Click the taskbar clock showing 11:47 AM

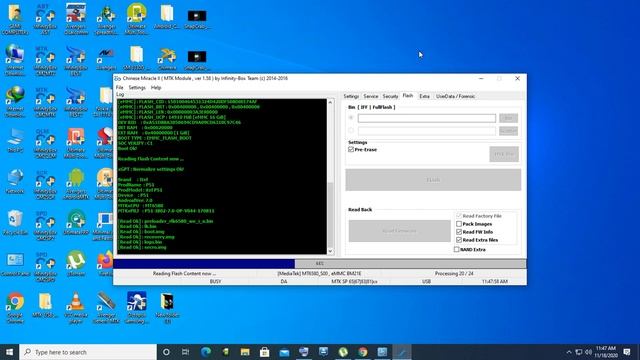pyautogui.click(x=605, y=352)
